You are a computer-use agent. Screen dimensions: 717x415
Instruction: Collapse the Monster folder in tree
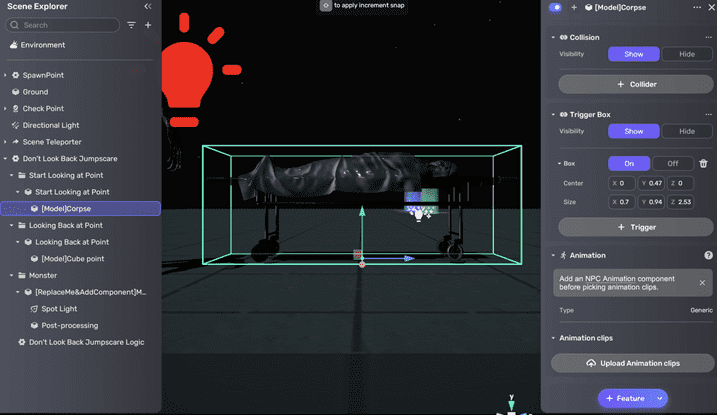(x=5, y=275)
